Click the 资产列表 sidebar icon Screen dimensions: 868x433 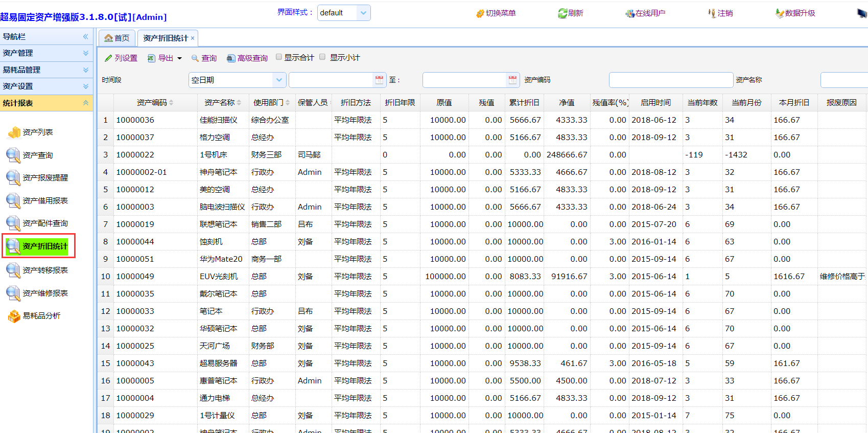[x=14, y=132]
